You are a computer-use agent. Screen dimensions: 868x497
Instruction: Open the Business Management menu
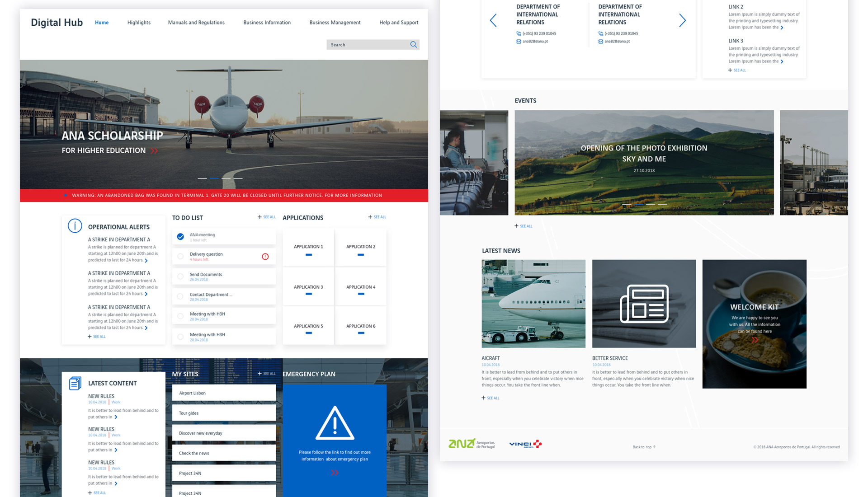pos(335,23)
